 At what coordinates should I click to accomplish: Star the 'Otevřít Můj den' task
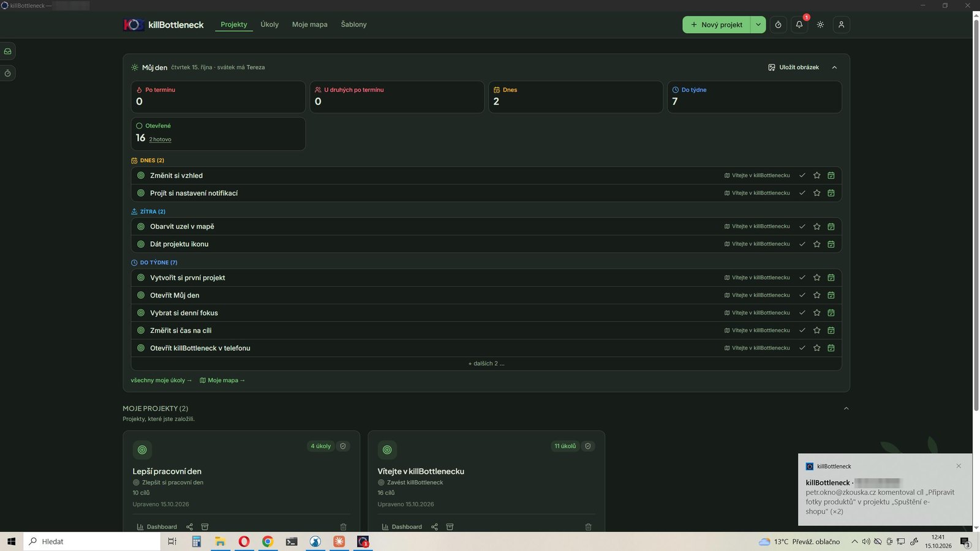coord(817,295)
